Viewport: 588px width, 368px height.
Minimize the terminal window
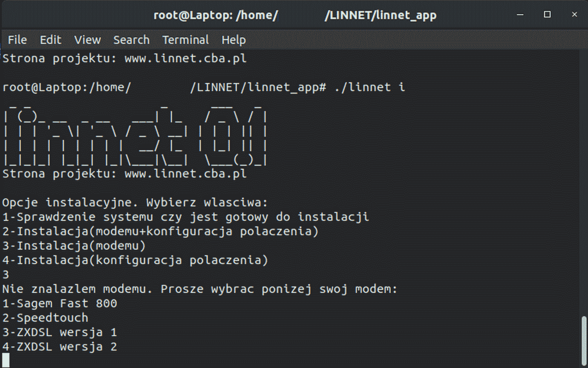520,15
